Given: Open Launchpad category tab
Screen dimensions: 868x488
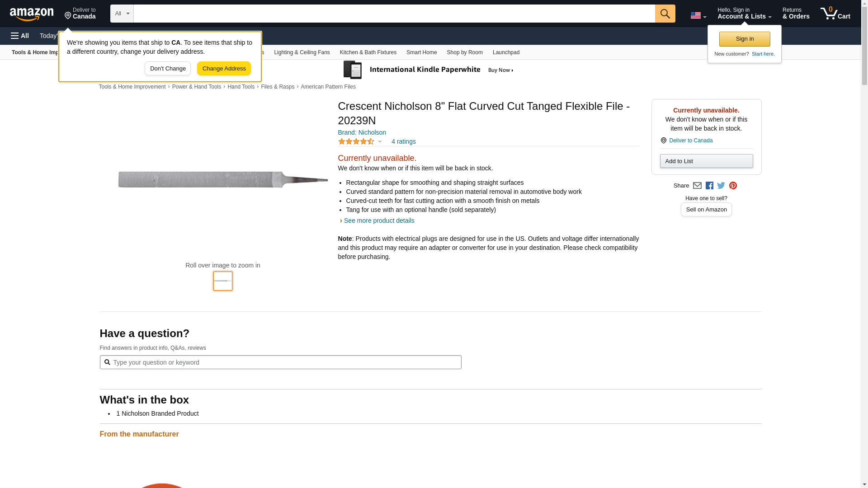Looking at the screenshot, I should [x=506, y=52].
